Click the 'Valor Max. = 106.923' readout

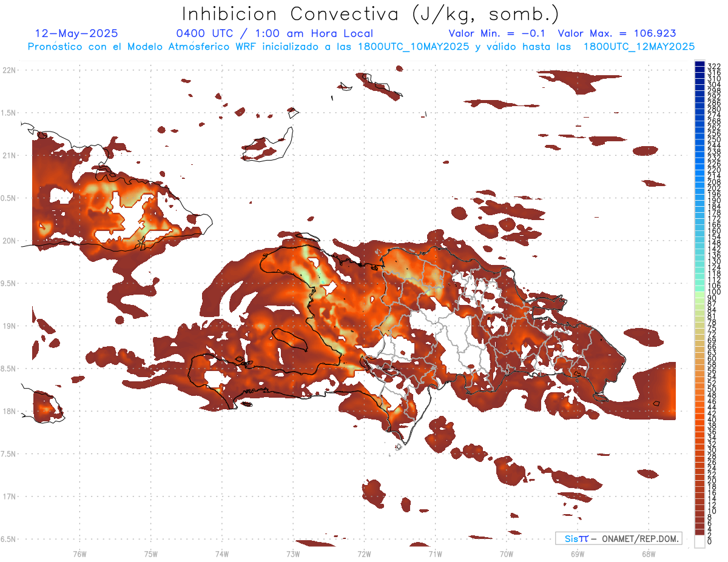click(x=616, y=33)
